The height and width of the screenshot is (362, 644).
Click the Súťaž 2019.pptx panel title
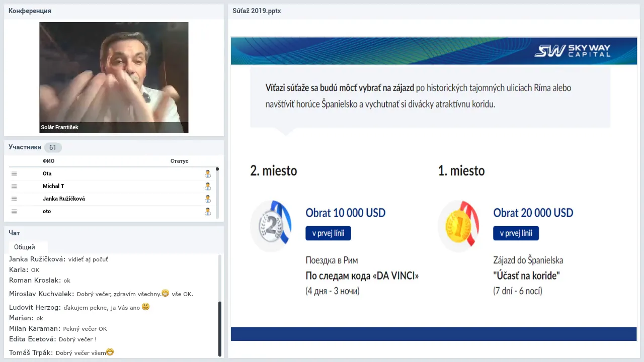point(257,11)
